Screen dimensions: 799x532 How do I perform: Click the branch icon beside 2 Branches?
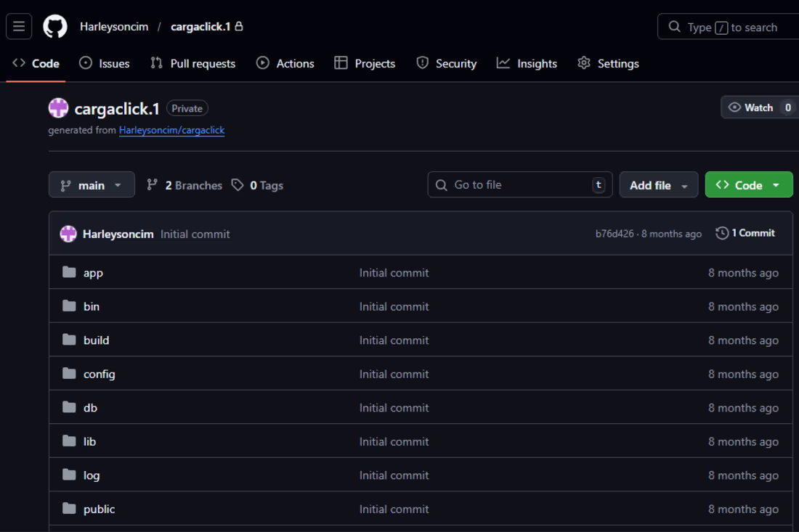(x=152, y=185)
